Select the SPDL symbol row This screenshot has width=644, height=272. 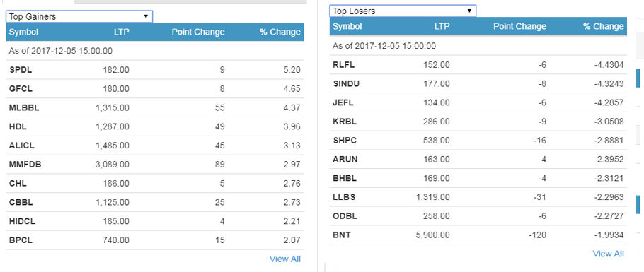point(155,70)
